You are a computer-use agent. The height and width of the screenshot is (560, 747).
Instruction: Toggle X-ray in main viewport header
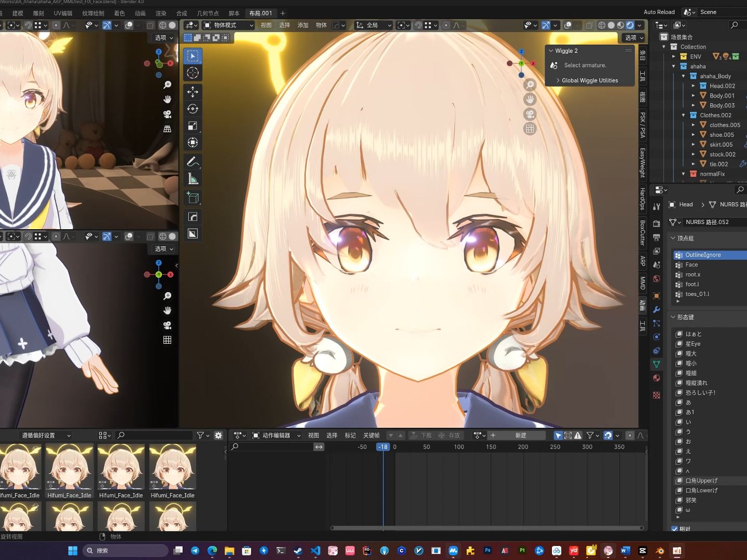[x=589, y=25]
